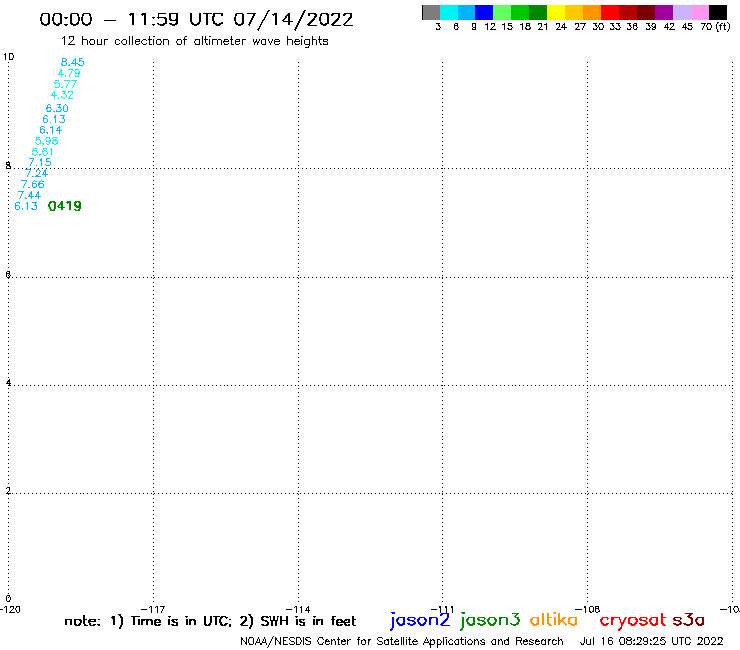Click the 6.13 value beside the 0419 label
This screenshot has height=650, width=740.
coord(26,206)
